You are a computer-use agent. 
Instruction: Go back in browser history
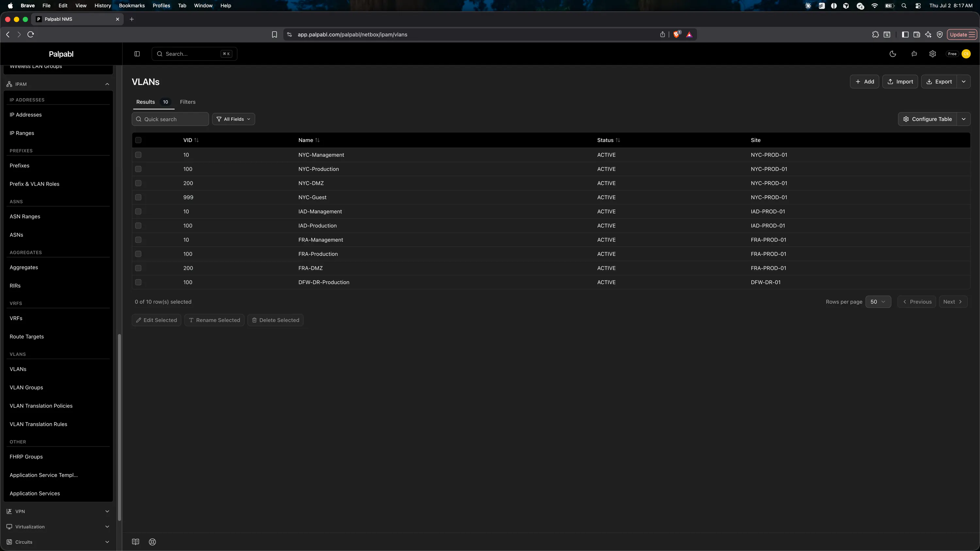(8, 35)
